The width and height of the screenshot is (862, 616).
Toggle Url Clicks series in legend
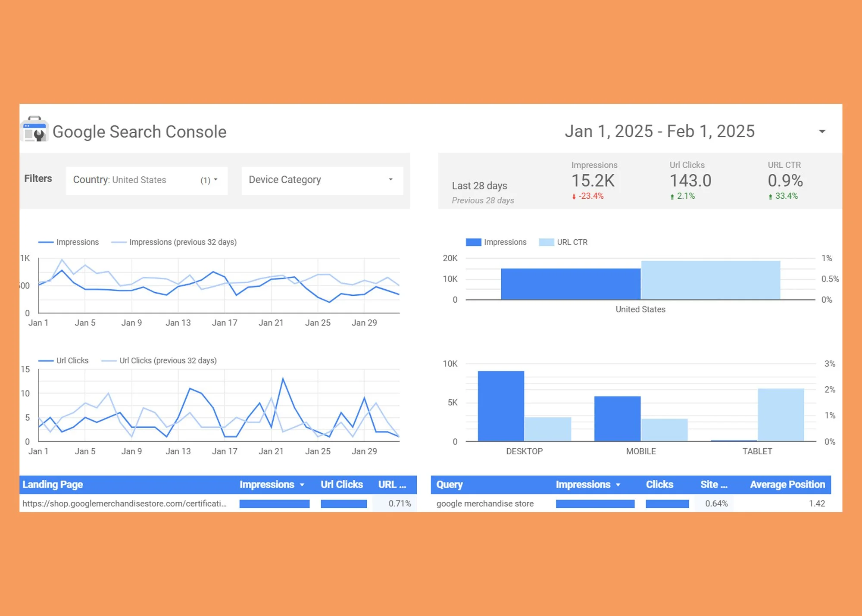click(63, 361)
